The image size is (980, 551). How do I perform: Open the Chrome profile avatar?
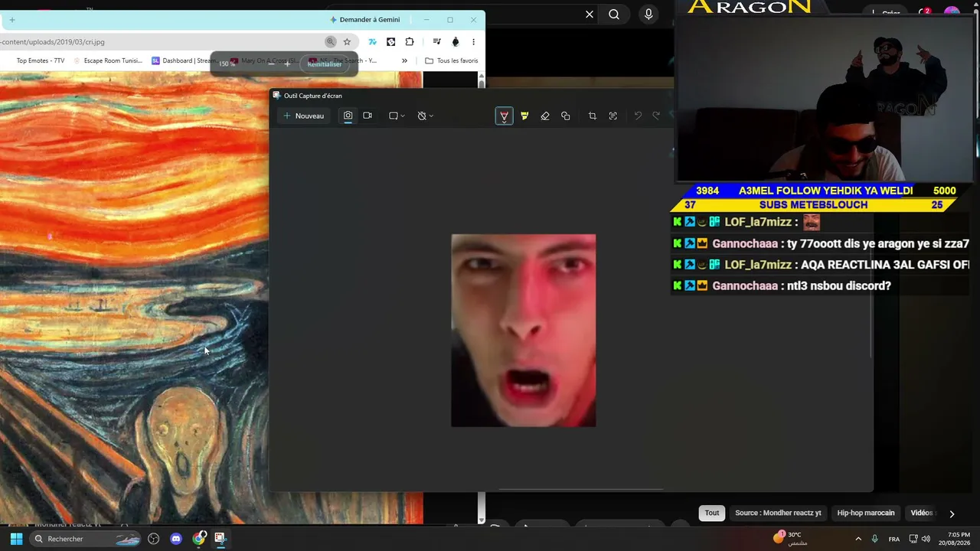456,42
